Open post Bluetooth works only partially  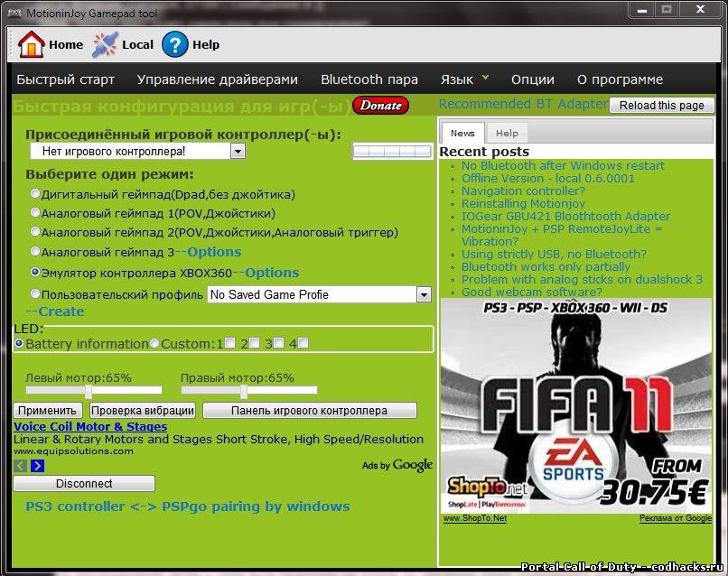pyautogui.click(x=546, y=266)
